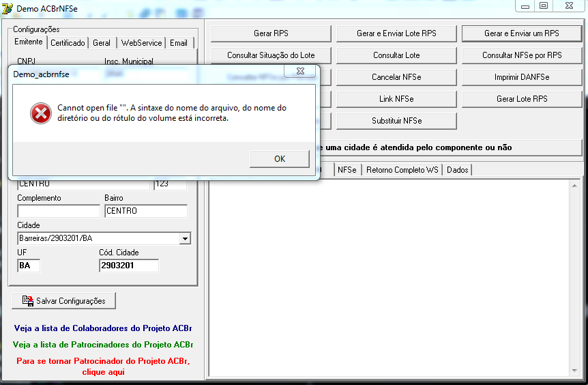Click Para se tornar Patrocinador link
Screen dimensions: 588x385
click(x=103, y=367)
